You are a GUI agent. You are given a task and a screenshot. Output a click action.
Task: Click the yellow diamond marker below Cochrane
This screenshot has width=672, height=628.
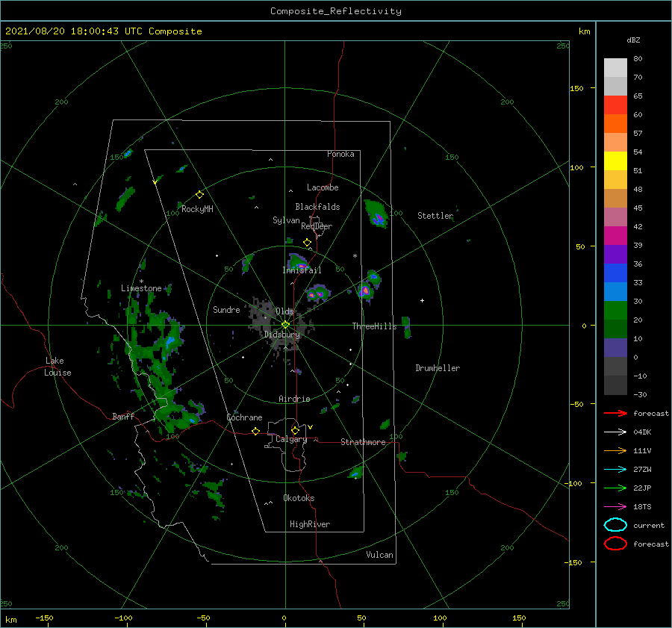point(255,431)
